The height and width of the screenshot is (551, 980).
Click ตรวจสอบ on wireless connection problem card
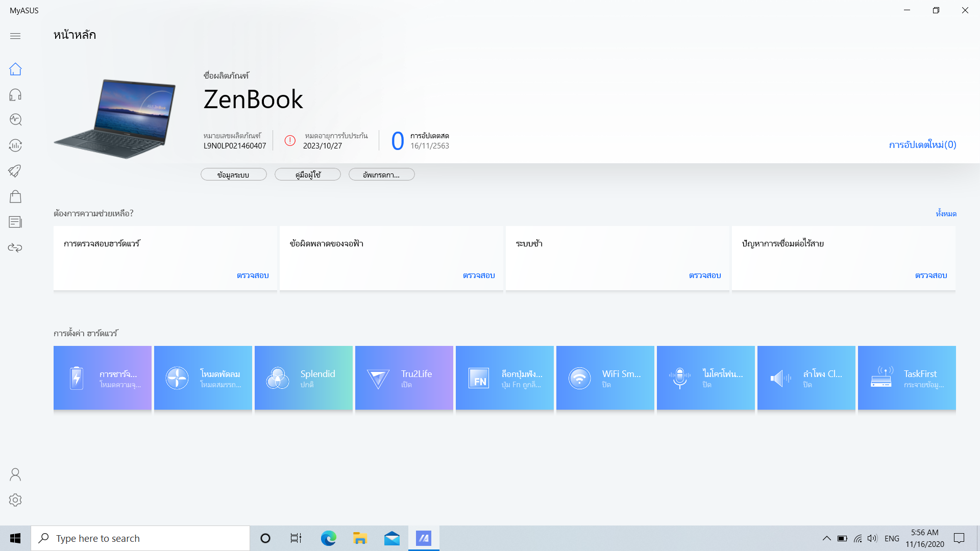point(931,275)
